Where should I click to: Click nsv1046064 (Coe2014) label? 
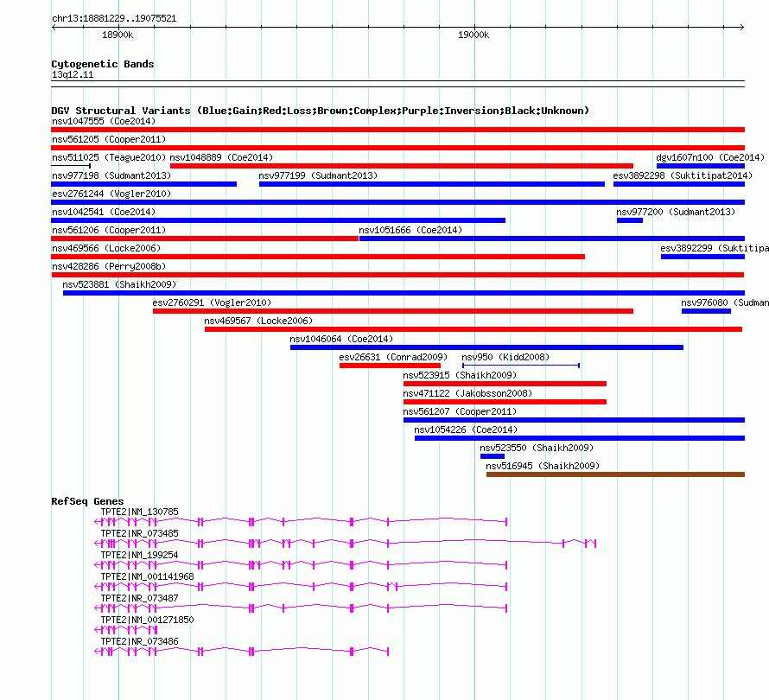pyautogui.click(x=340, y=339)
